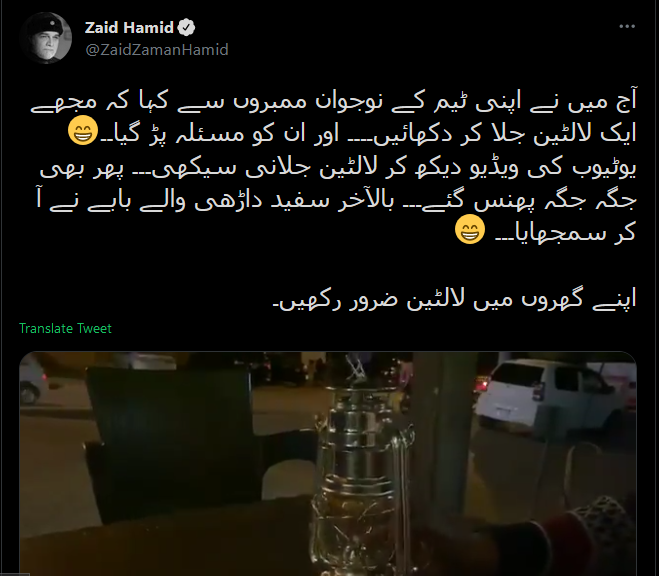Play the lantern video attached to the tweet
The width and height of the screenshot is (659, 576).
point(328,463)
